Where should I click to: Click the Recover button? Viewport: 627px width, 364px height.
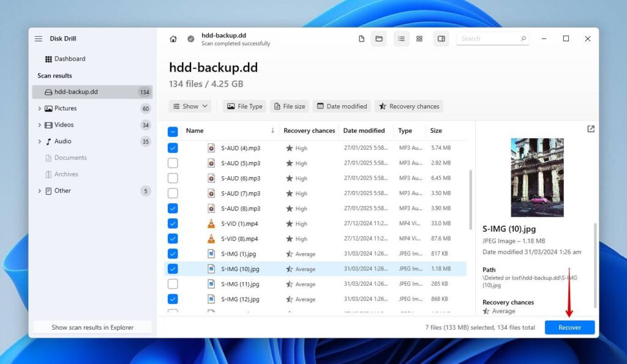point(569,327)
